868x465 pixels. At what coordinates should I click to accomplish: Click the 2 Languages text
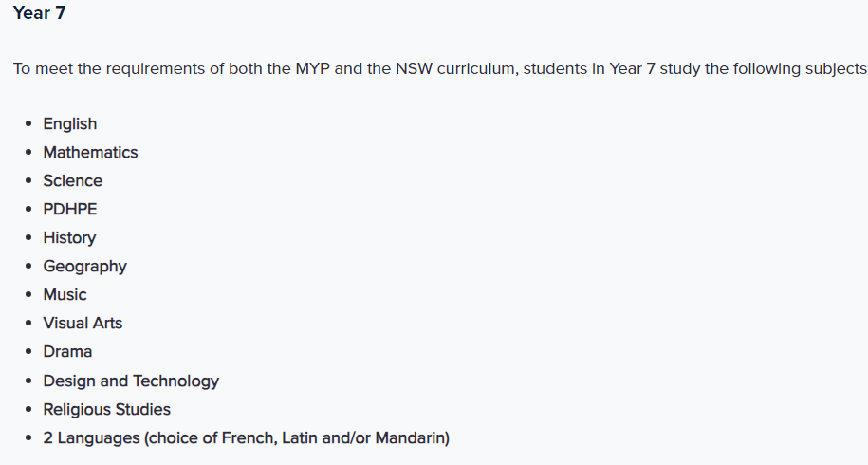tap(91, 437)
